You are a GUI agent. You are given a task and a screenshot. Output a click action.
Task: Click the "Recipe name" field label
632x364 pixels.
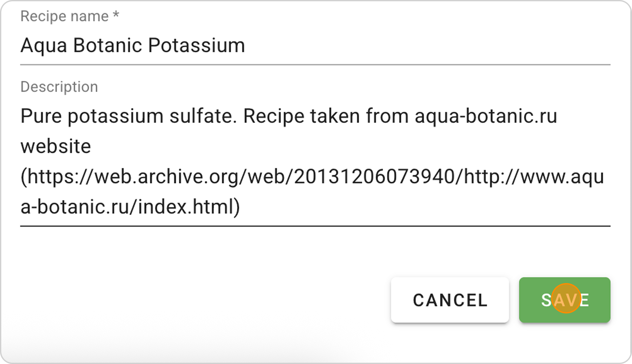64,16
